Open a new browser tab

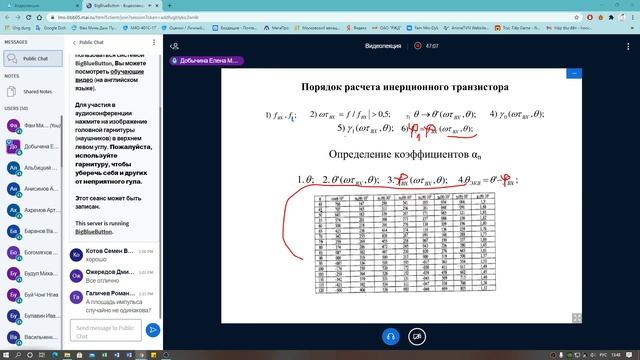tap(169, 6)
